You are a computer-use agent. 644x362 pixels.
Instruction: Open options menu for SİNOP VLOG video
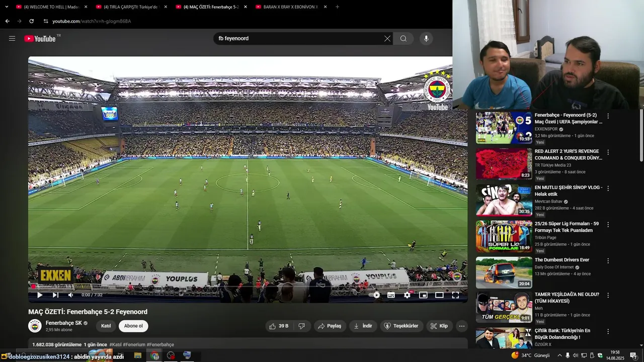point(608,189)
